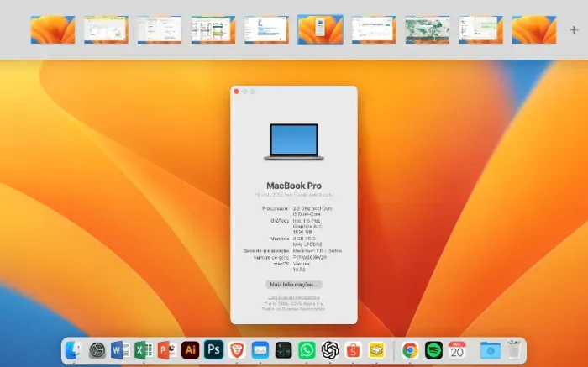Open the Mail app in dock
Image resolution: width=588 pixels, height=367 pixels.
click(x=260, y=350)
